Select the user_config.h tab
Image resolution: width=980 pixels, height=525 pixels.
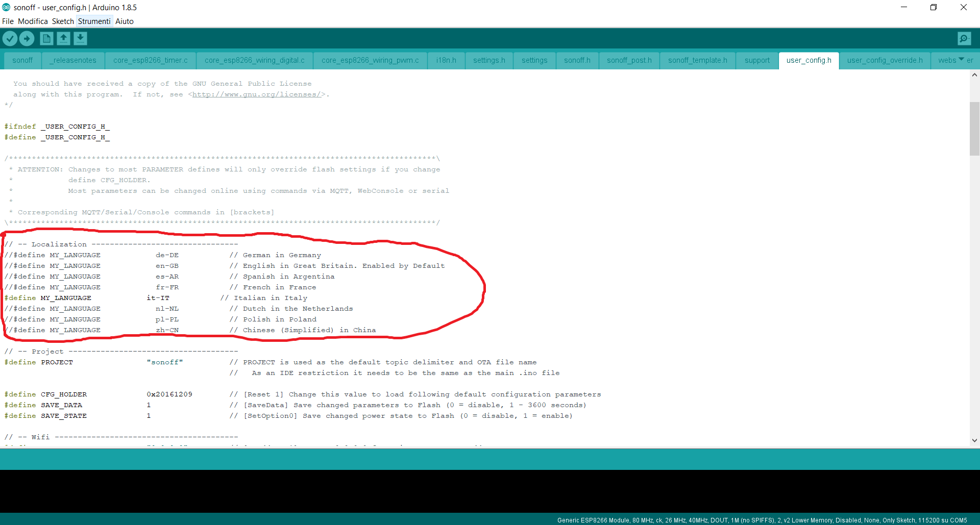click(809, 60)
